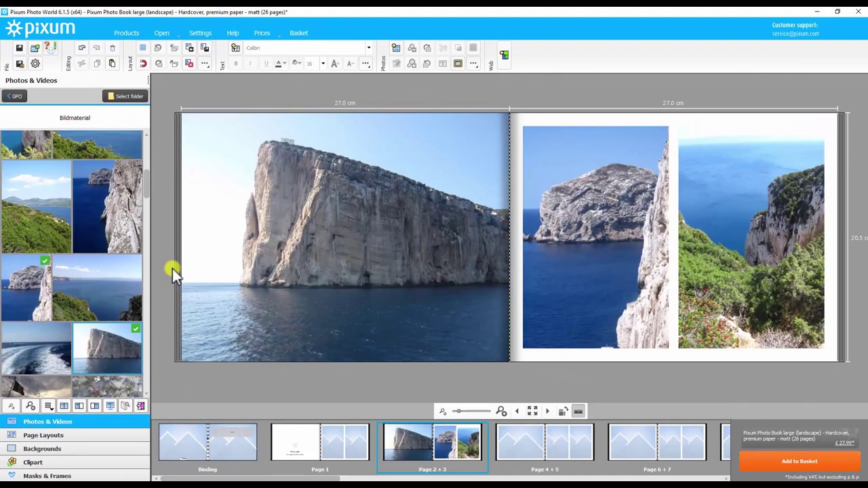Add the photo book to basket
Viewport: 868px width, 488px height.
pyautogui.click(x=800, y=462)
